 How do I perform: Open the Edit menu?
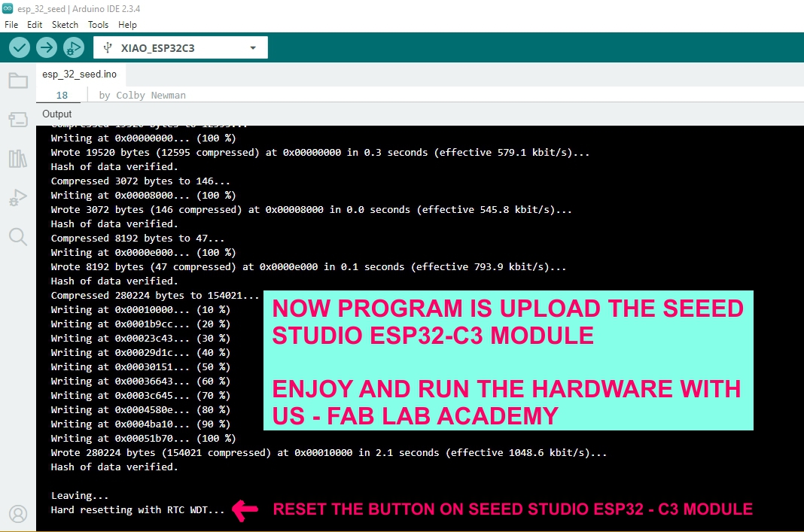coord(35,25)
